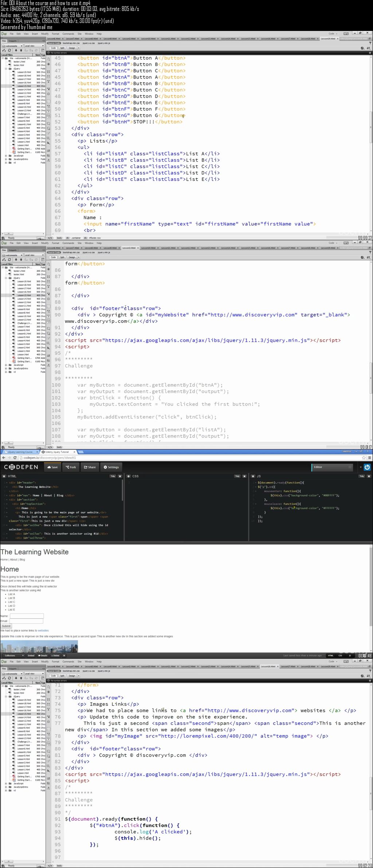The width and height of the screenshot is (373, 868).
Task: Click the Open Documents icon beside line 45
Action: (48, 59)
